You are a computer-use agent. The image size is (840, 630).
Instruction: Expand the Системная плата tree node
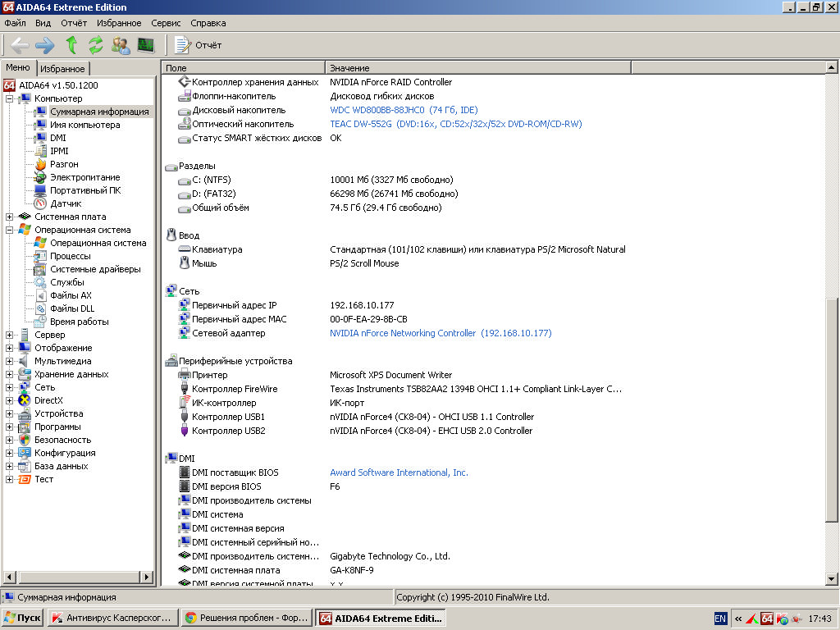10,217
